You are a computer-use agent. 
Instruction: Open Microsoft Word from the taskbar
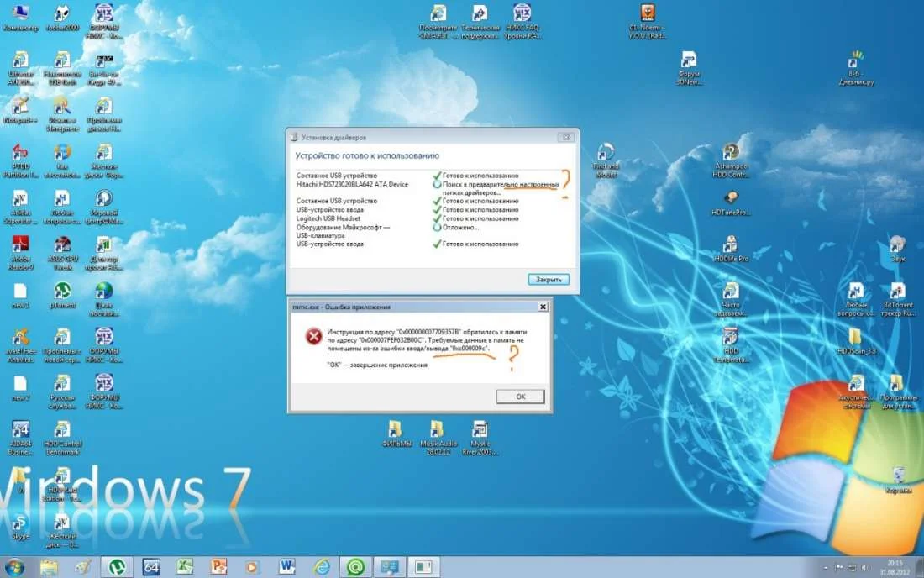pos(287,567)
